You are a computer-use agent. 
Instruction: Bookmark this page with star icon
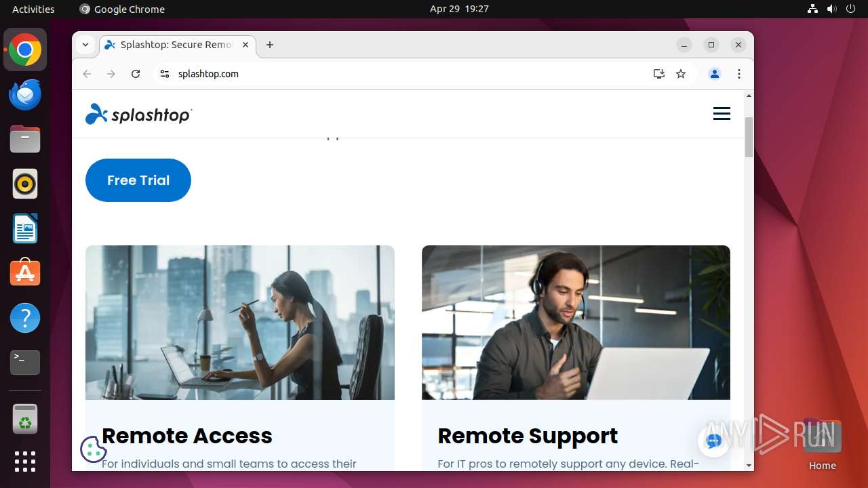pyautogui.click(x=681, y=74)
